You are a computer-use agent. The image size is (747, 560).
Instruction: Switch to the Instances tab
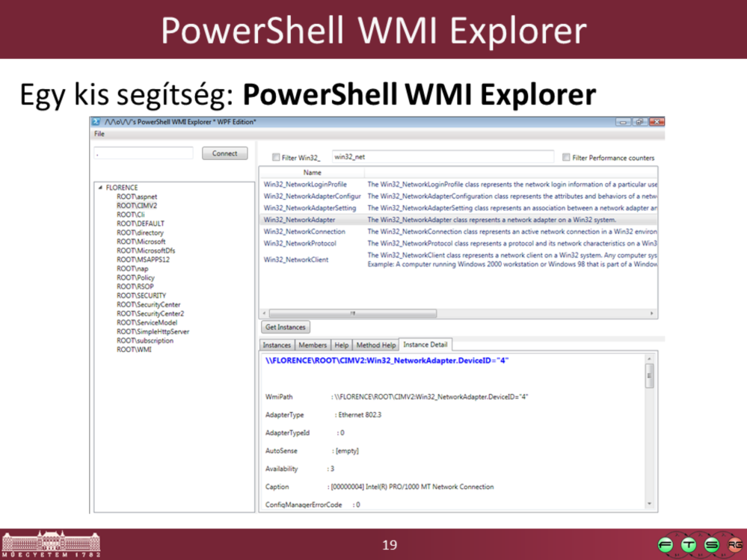(277, 345)
